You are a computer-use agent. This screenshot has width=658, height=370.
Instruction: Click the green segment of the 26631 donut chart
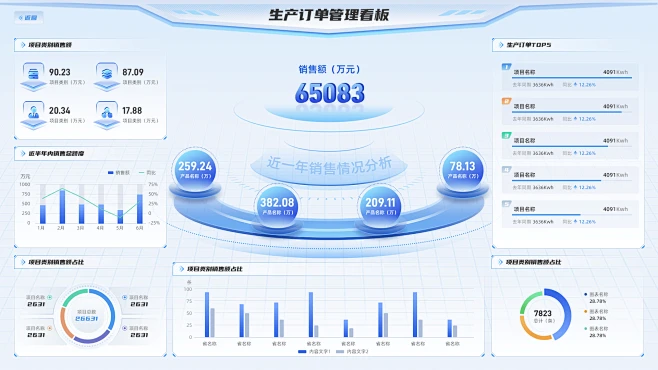pos(72,296)
